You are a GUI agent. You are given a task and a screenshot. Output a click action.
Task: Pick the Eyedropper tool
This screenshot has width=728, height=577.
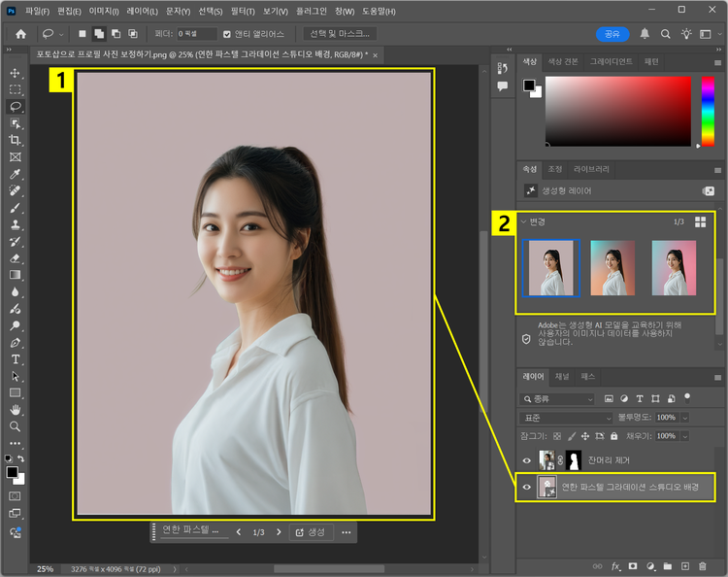[15, 174]
